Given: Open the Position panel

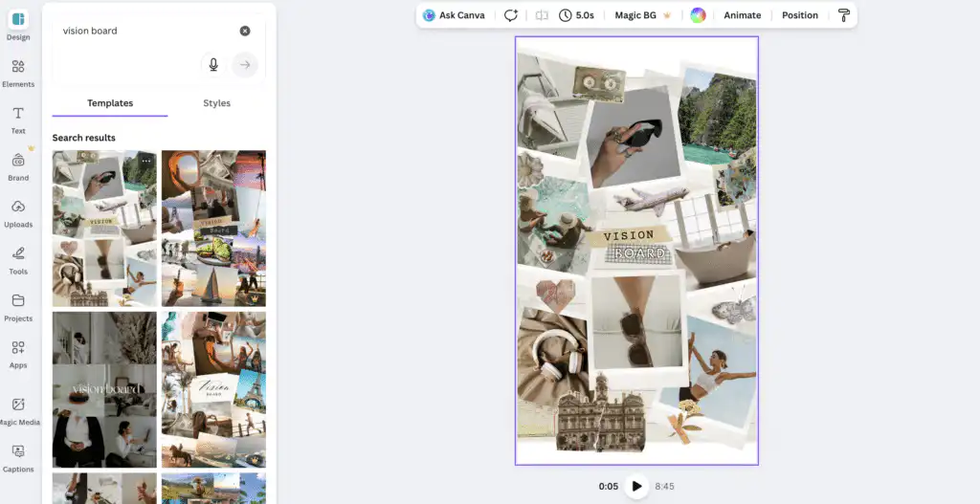Looking at the screenshot, I should (x=800, y=15).
